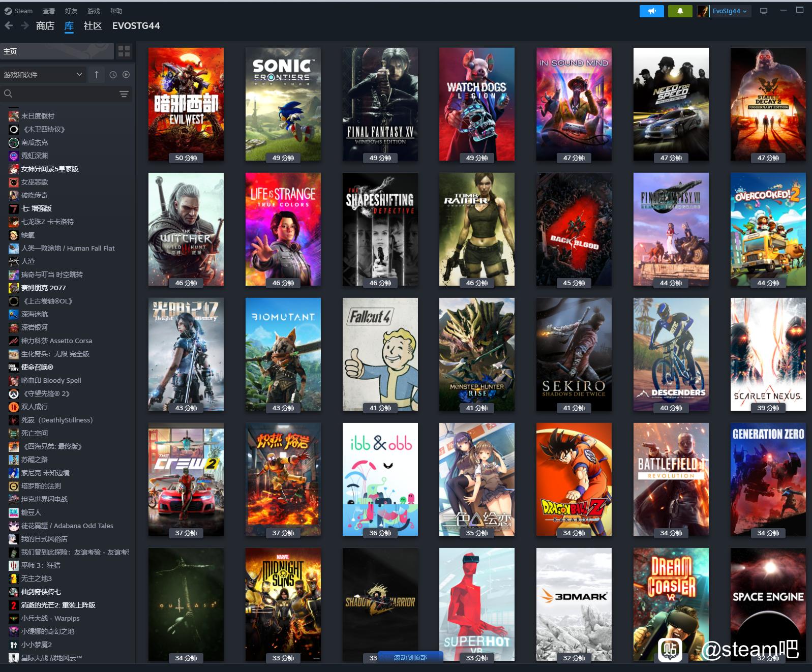Click the 双人成行 game icon

tap(14, 407)
